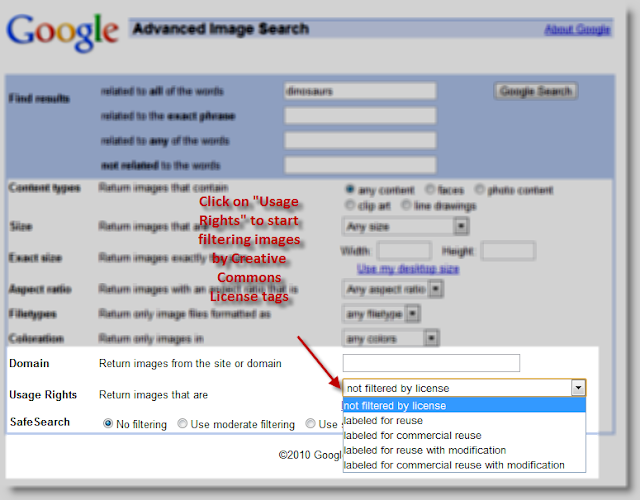The image size is (640, 500).
Task: Choose 'labeled for reuse' option
Action: coord(464,420)
